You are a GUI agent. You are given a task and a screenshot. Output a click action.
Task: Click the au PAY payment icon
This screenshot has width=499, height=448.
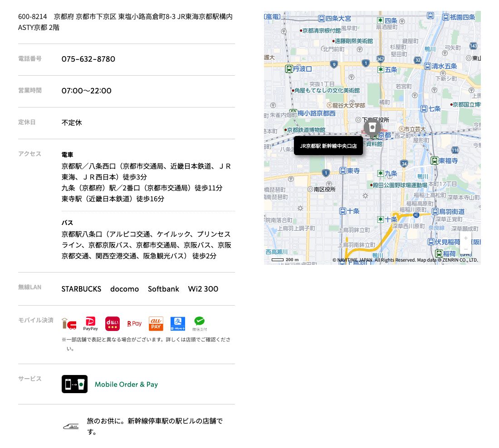pyautogui.click(x=156, y=324)
